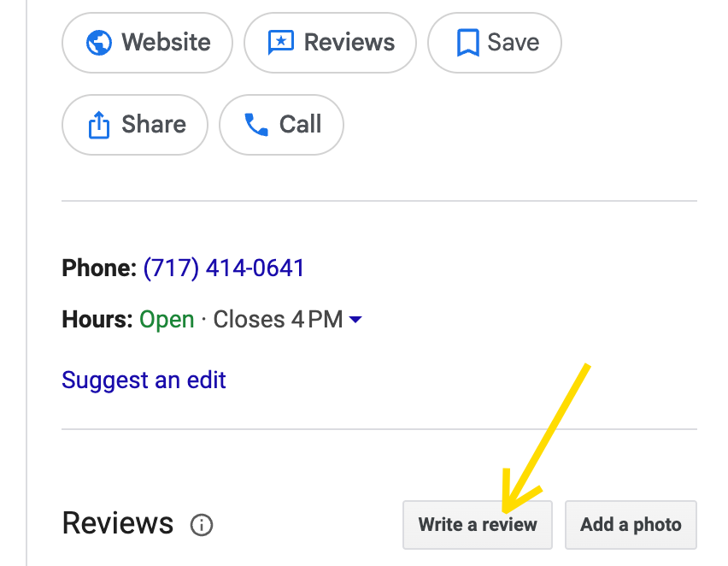Image resolution: width=728 pixels, height=566 pixels.
Task: Click the info icon beside Reviews heading
Action: [x=202, y=525]
